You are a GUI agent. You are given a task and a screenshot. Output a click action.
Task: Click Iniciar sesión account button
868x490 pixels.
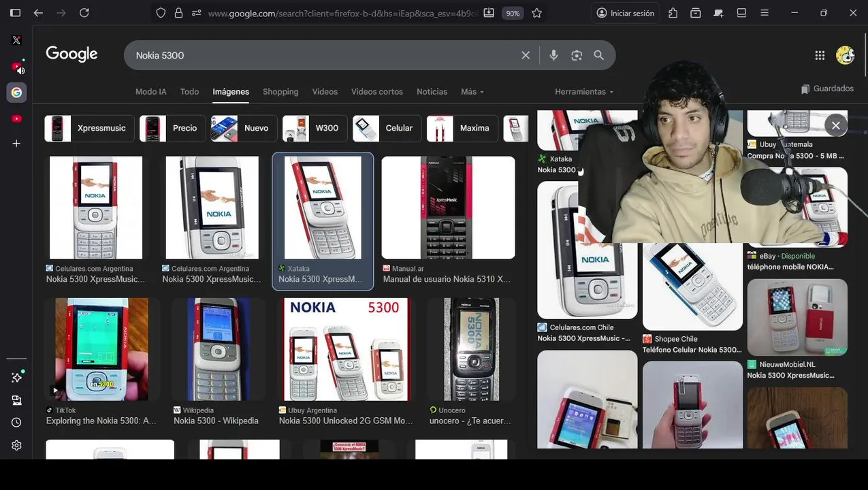(x=625, y=13)
